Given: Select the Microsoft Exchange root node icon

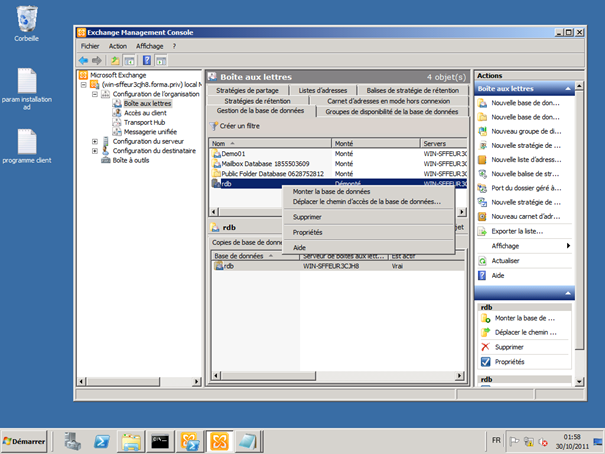Looking at the screenshot, I should tap(83, 75).
